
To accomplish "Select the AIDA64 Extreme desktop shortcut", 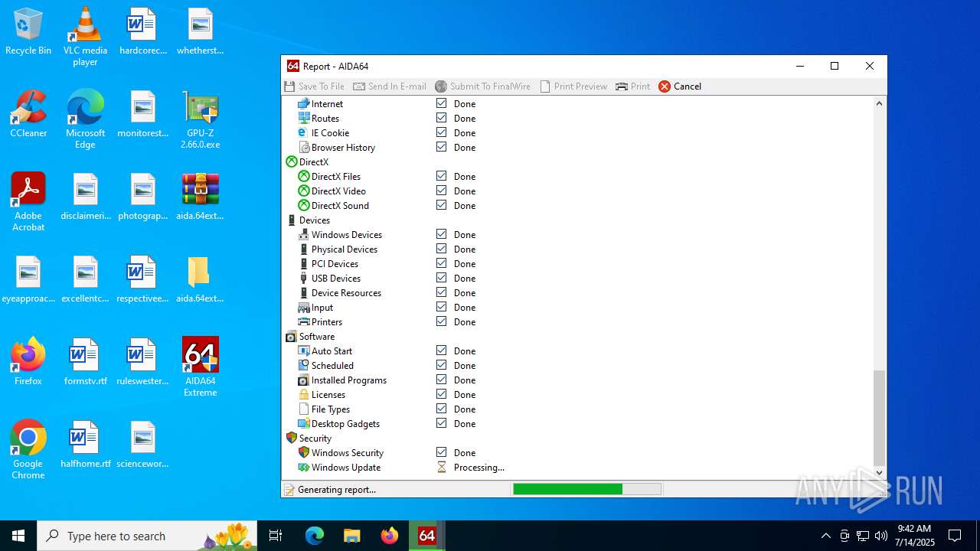I will click(x=200, y=367).
